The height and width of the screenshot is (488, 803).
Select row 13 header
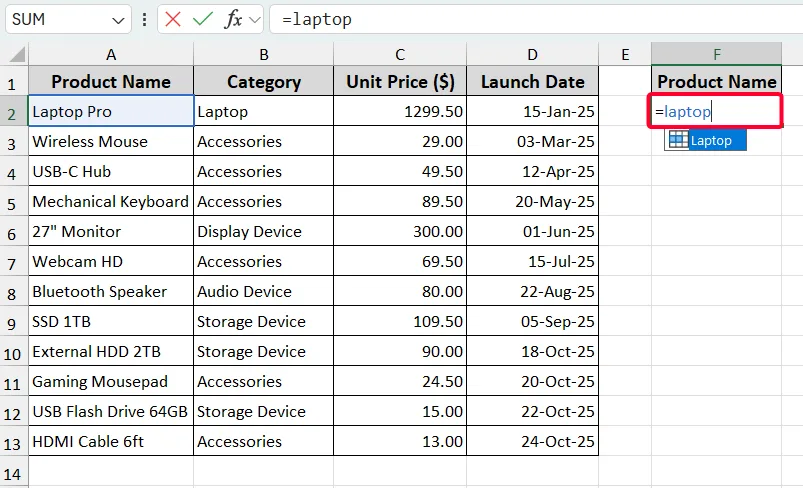click(12, 443)
